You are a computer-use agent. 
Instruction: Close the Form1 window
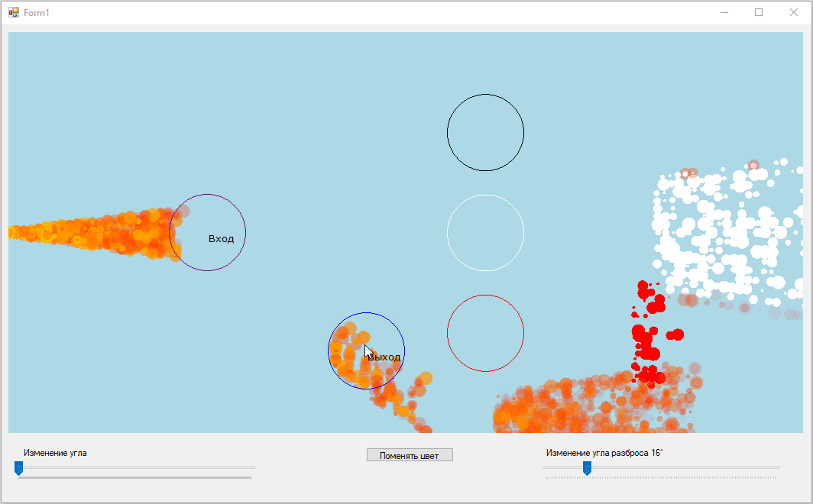coord(794,13)
